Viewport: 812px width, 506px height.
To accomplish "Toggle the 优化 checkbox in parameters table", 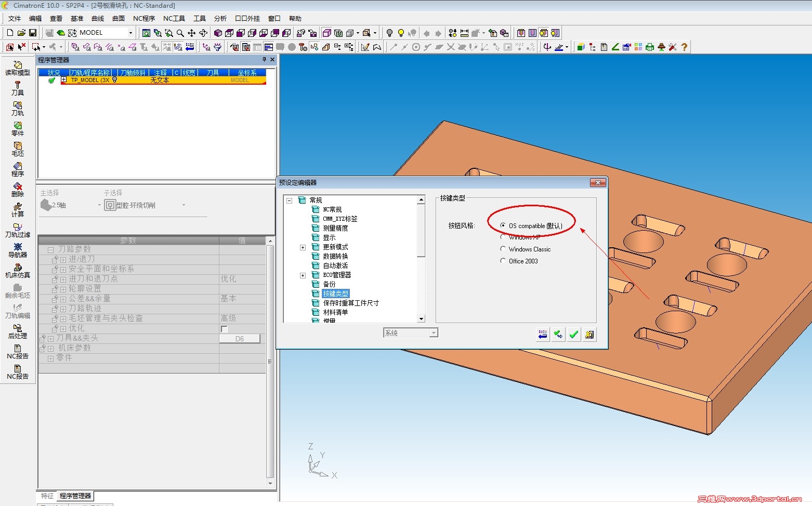I will coord(224,329).
